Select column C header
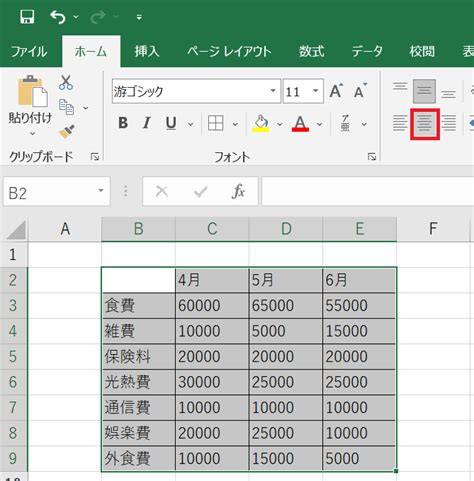Image resolution: width=474 pixels, height=481 pixels. (212, 229)
